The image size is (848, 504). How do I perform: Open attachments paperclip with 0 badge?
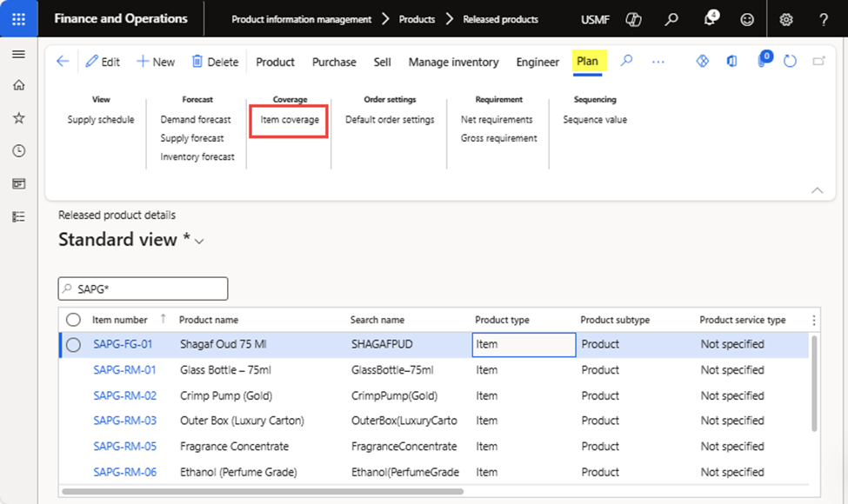coord(763,59)
